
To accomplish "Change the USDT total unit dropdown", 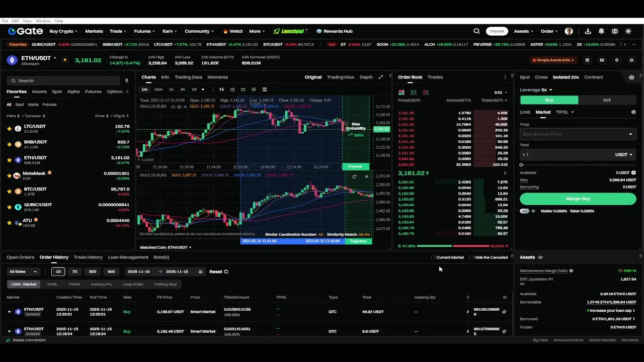I will click(x=624, y=155).
